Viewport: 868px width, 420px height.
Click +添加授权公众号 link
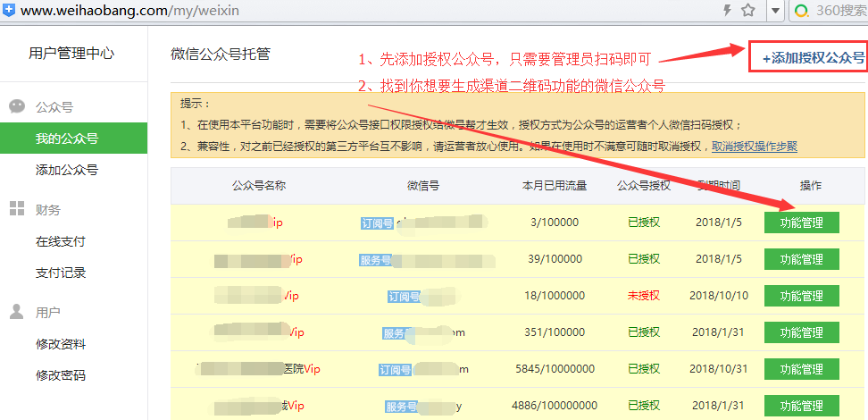[x=813, y=58]
